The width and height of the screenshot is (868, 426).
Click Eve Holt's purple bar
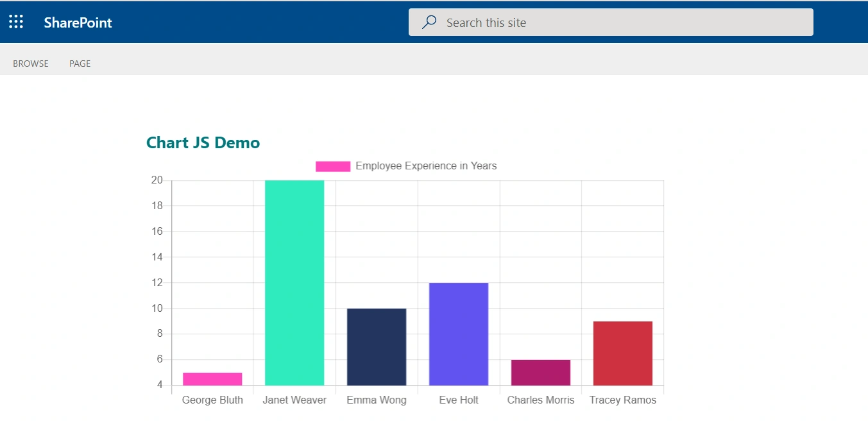tap(459, 334)
